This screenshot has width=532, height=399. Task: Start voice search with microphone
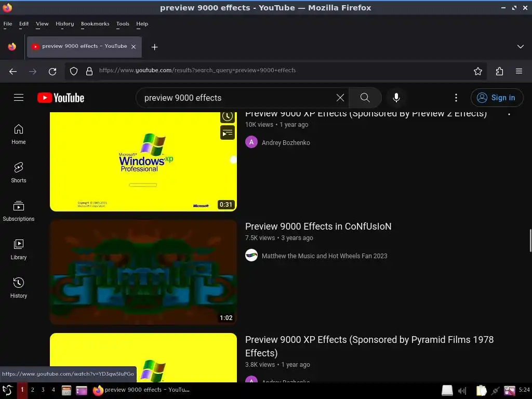point(396,98)
